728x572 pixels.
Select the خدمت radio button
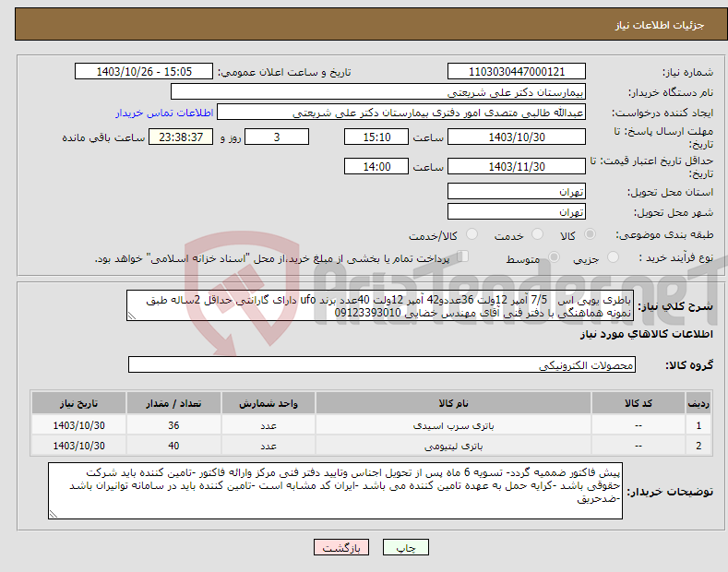pos(537,234)
